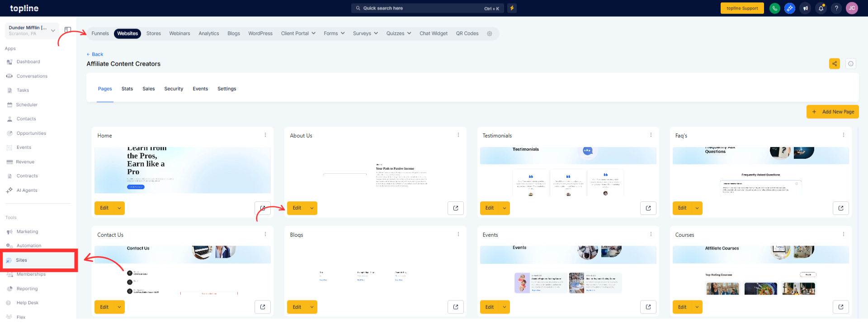
Task: Click the orange share icon
Action: [835, 64]
